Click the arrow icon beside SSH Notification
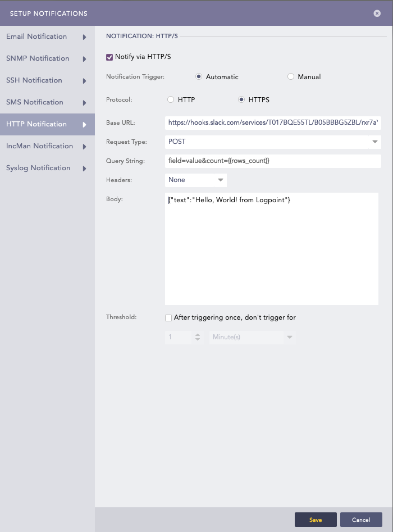The height and width of the screenshot is (532, 393). pos(84,81)
